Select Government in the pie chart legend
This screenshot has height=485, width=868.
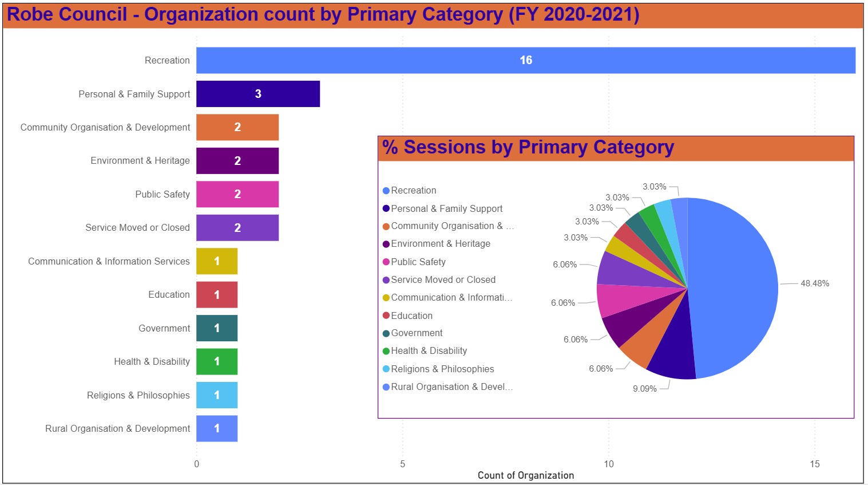417,333
